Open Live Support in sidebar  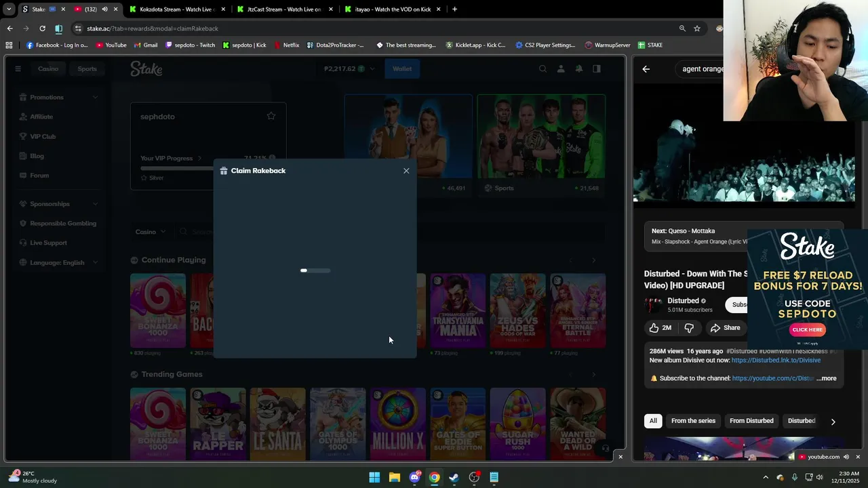pos(48,243)
